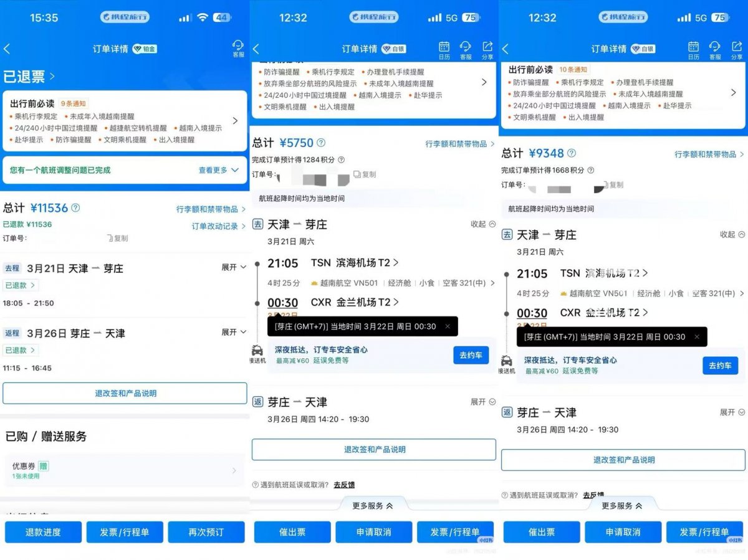Viewport: 748px width, 560px height.
Task: Open the 优惠券 gift coupon row
Action: pos(123,470)
